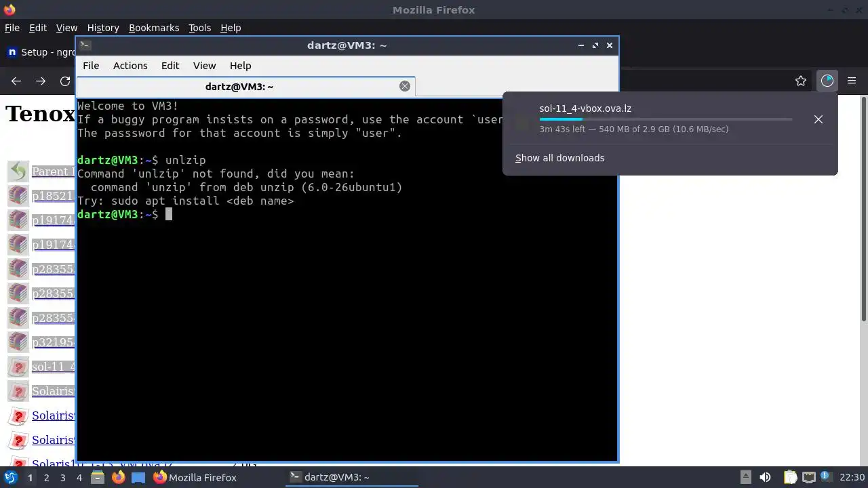The height and width of the screenshot is (488, 868).
Task: Open the Firefox Help menu
Action: click(231, 28)
